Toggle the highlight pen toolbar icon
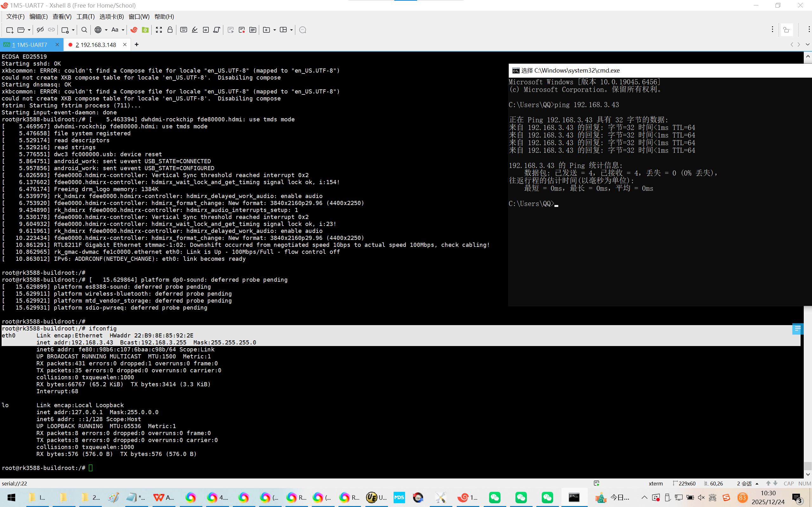The height and width of the screenshot is (507, 812). click(x=195, y=30)
